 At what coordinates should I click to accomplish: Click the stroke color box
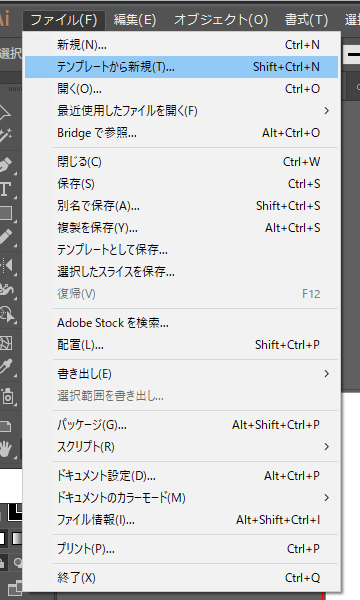(x=15, y=512)
